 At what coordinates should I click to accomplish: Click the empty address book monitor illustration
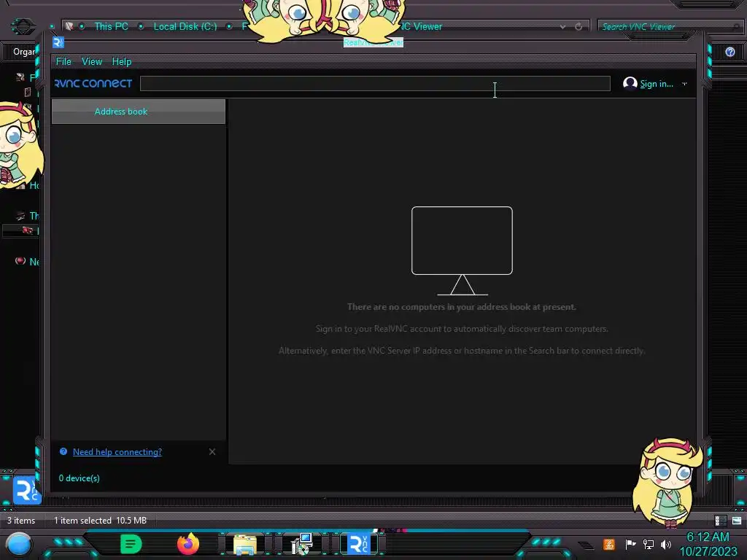point(462,251)
